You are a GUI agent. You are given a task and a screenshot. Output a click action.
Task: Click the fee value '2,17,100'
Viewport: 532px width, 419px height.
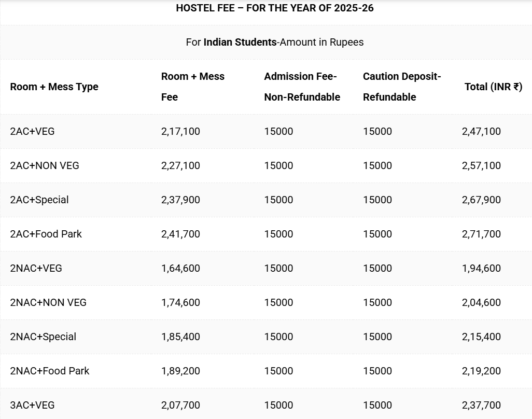pyautogui.click(x=180, y=131)
